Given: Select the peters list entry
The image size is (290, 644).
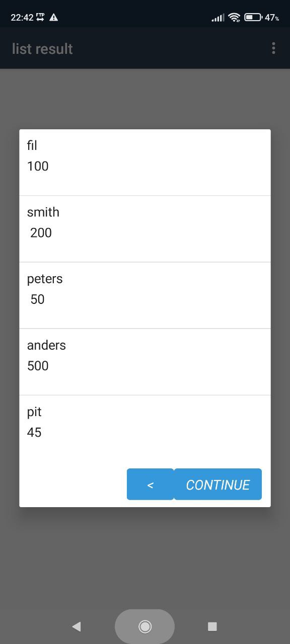Looking at the screenshot, I should [x=145, y=295].
